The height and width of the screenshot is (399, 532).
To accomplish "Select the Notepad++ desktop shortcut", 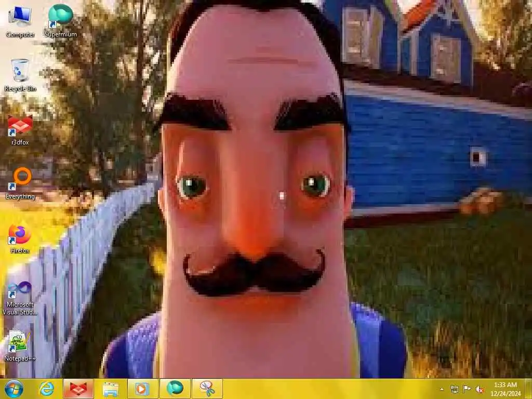I will pos(19,345).
